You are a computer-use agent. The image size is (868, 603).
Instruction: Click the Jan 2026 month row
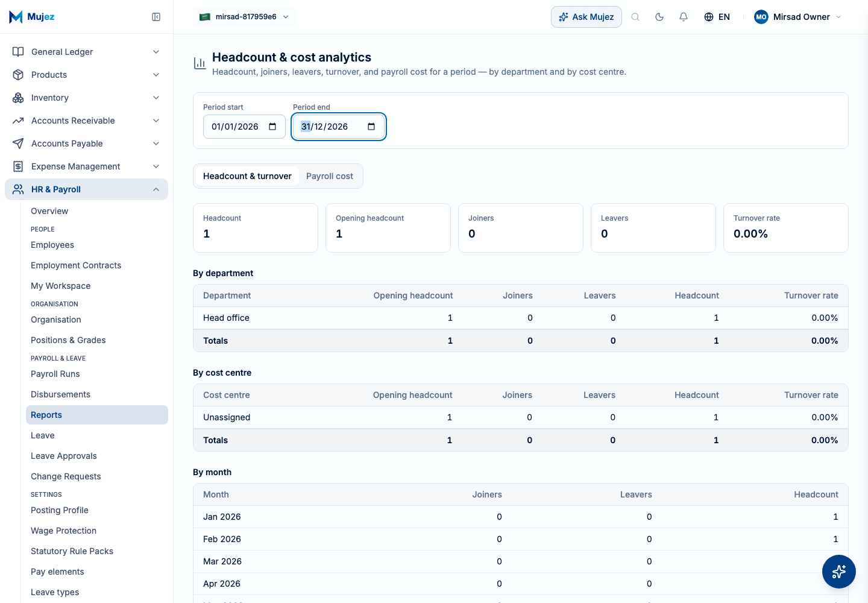(521, 517)
